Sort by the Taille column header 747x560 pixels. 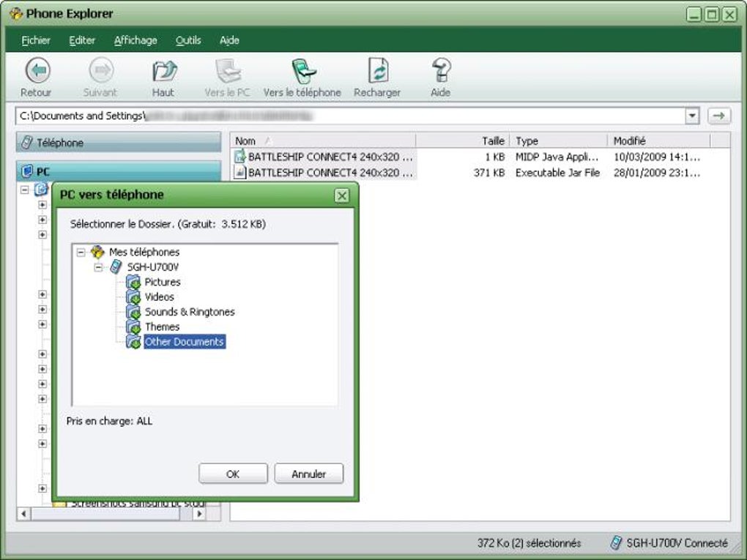click(463, 141)
